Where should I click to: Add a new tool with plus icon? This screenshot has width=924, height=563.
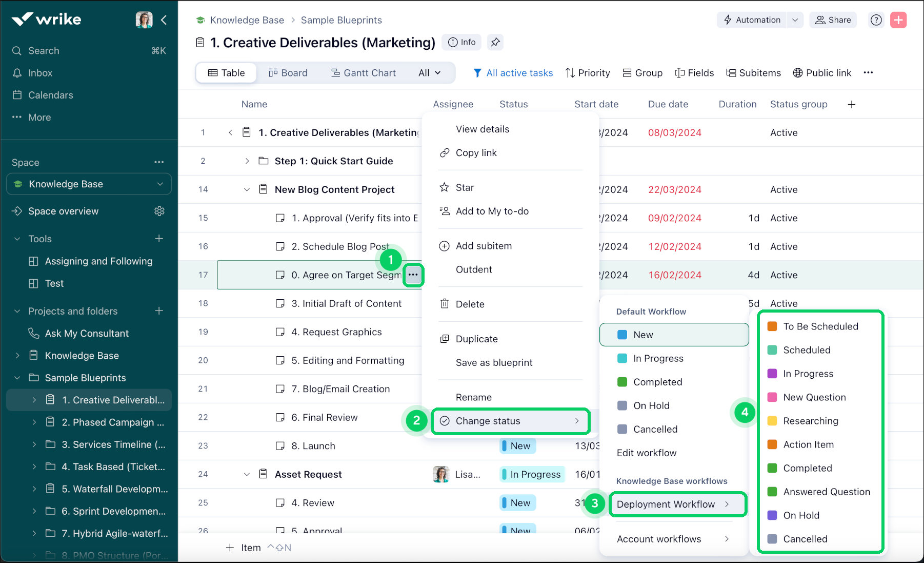tap(159, 239)
